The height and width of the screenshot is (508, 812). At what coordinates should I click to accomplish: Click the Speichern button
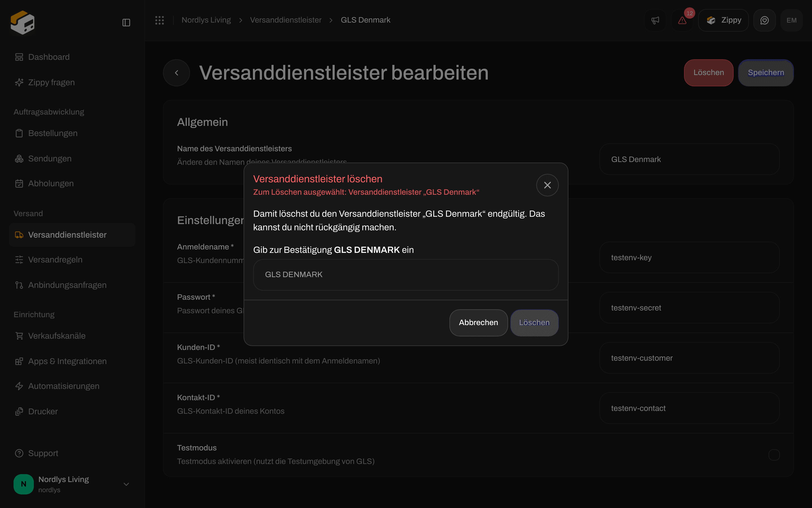pos(766,73)
